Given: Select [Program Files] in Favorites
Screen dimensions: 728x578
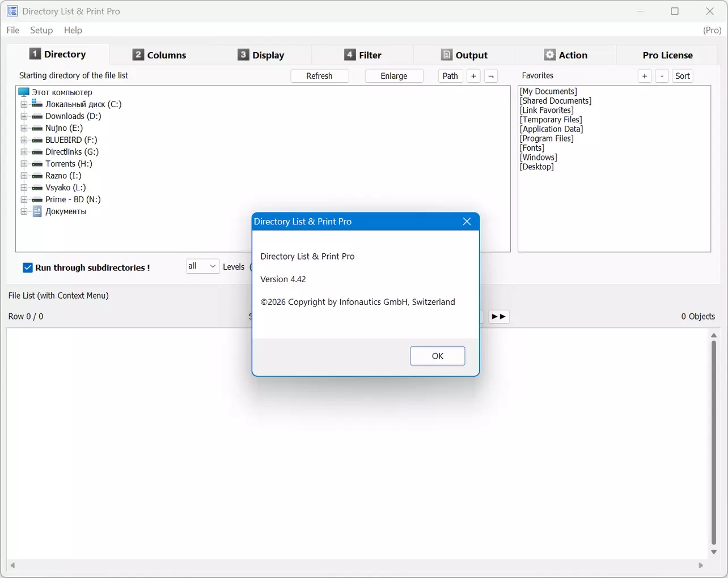Looking at the screenshot, I should pos(547,138).
